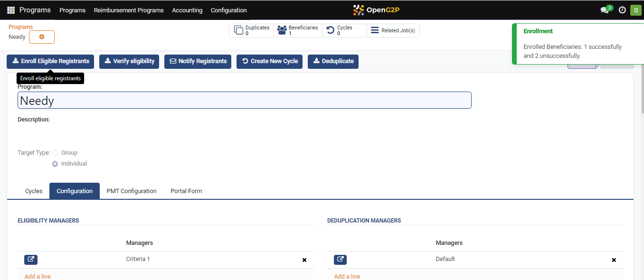Select the Individual target type radio
644x280 pixels.
pyautogui.click(x=55, y=164)
